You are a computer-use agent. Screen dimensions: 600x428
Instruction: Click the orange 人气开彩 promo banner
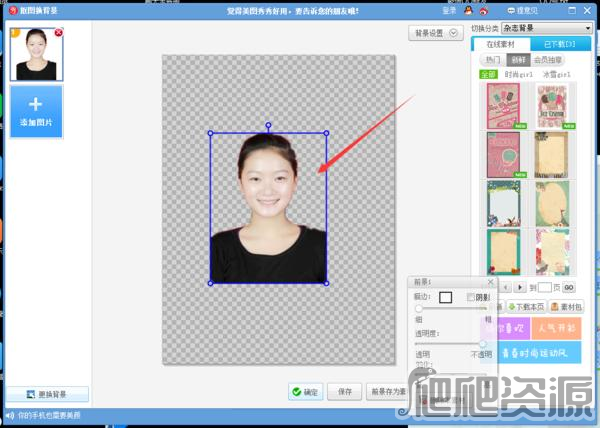click(556, 328)
